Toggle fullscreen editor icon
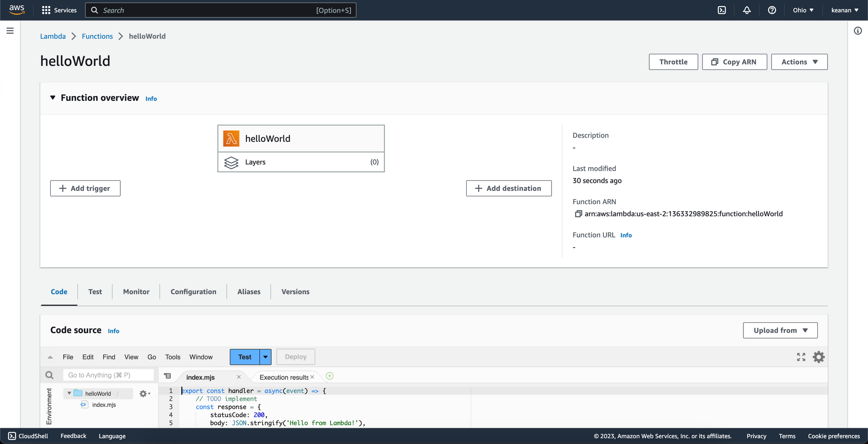868x444 pixels. (801, 357)
